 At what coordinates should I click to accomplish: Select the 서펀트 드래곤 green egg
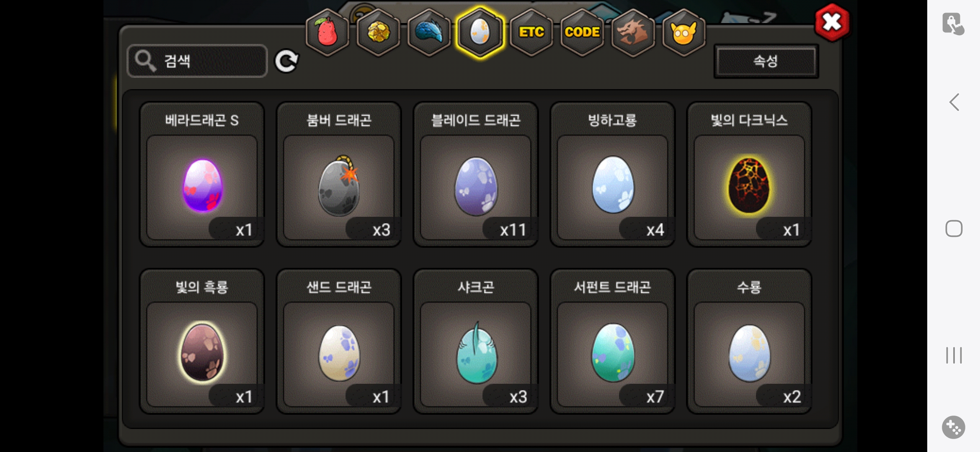click(612, 342)
